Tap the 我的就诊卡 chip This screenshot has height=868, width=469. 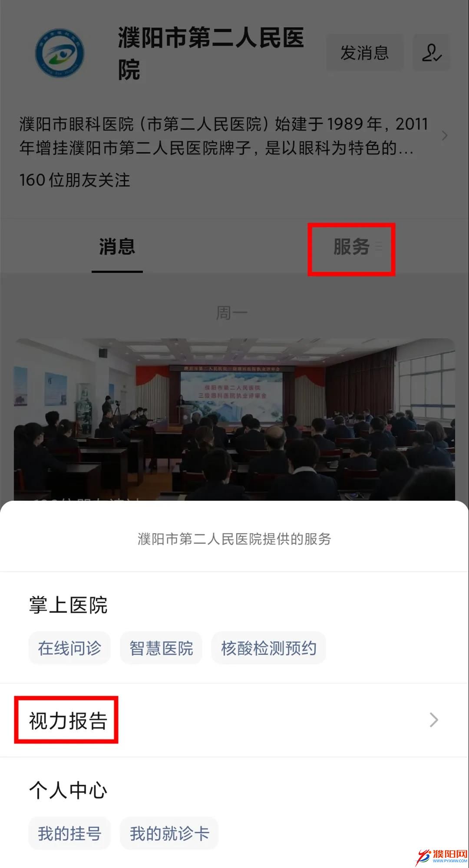(169, 833)
